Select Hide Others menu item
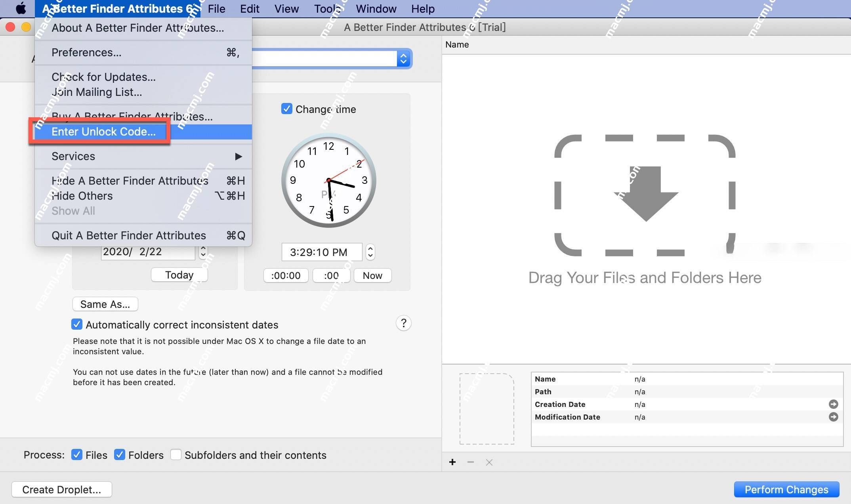Viewport: 851px width, 504px height. (143, 196)
